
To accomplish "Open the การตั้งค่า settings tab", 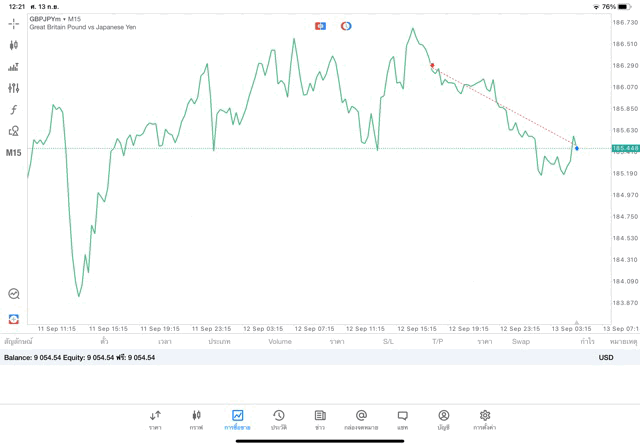I will (x=485, y=419).
